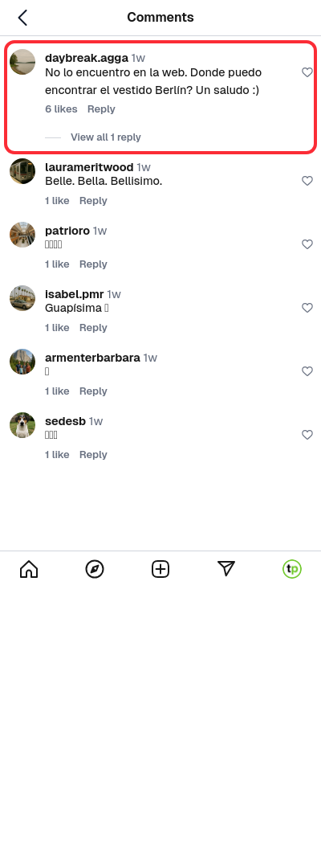Open the Explore compass icon

(x=95, y=569)
